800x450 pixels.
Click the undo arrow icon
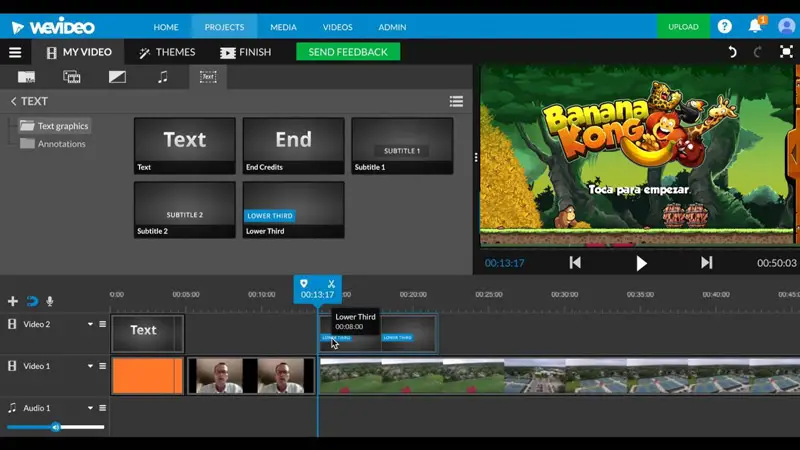click(732, 52)
